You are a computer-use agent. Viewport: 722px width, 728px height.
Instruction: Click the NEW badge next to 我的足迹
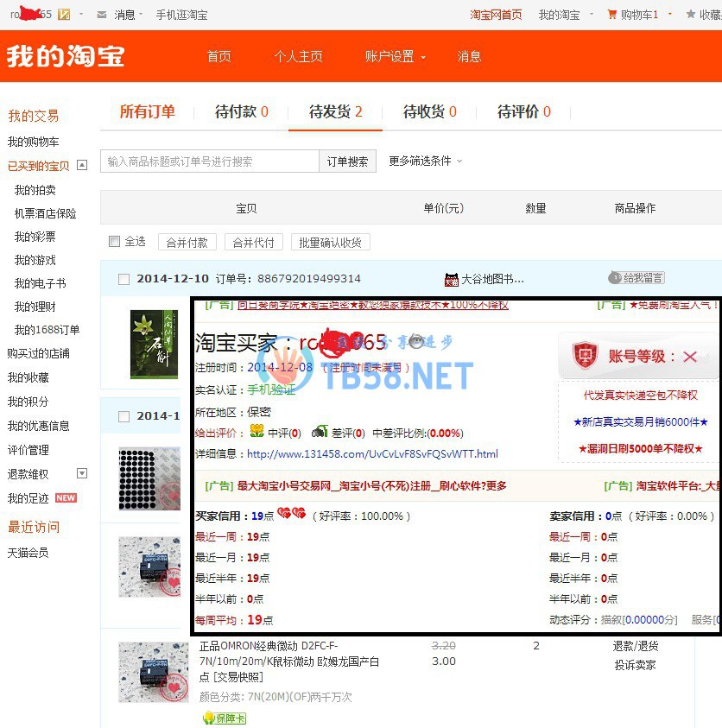pos(66,497)
